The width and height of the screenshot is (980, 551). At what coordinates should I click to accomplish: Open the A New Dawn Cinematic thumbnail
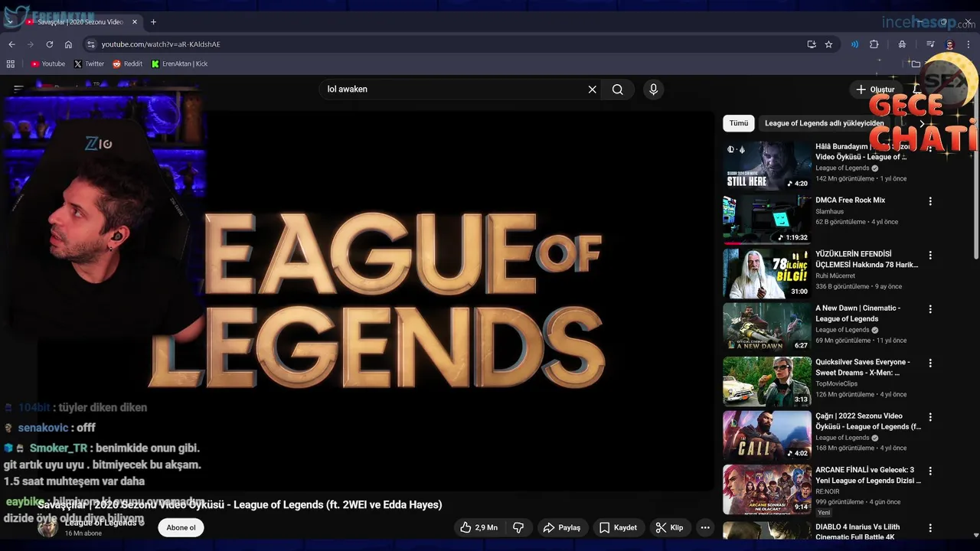click(x=767, y=327)
